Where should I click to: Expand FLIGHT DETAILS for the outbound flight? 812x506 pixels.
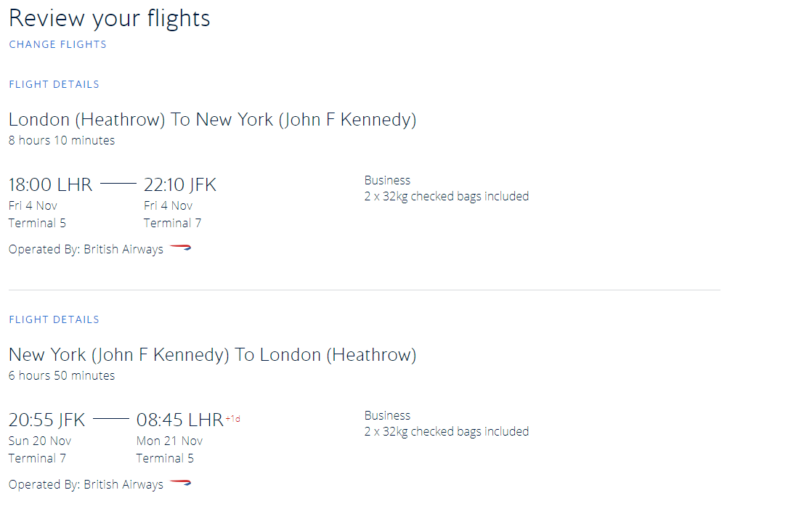(x=54, y=84)
